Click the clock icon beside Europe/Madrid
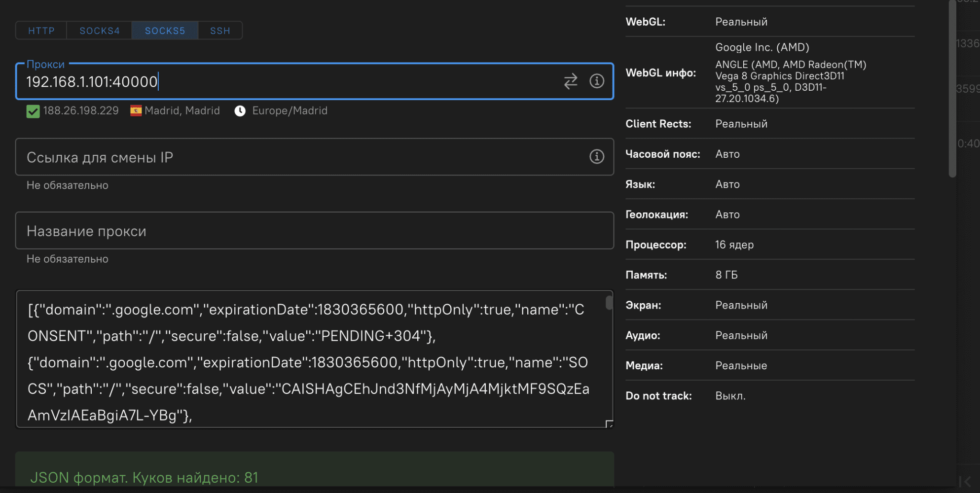The width and height of the screenshot is (980, 493). pos(240,111)
